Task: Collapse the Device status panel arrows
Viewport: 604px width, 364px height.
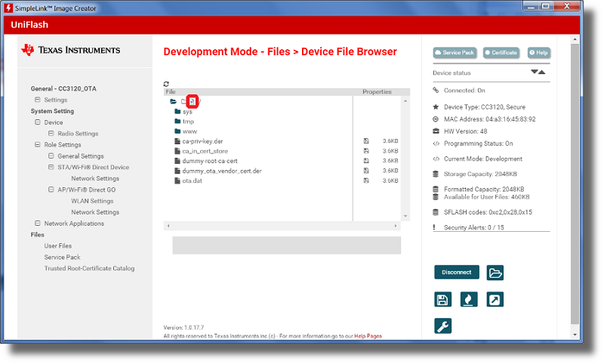Action: click(x=538, y=72)
